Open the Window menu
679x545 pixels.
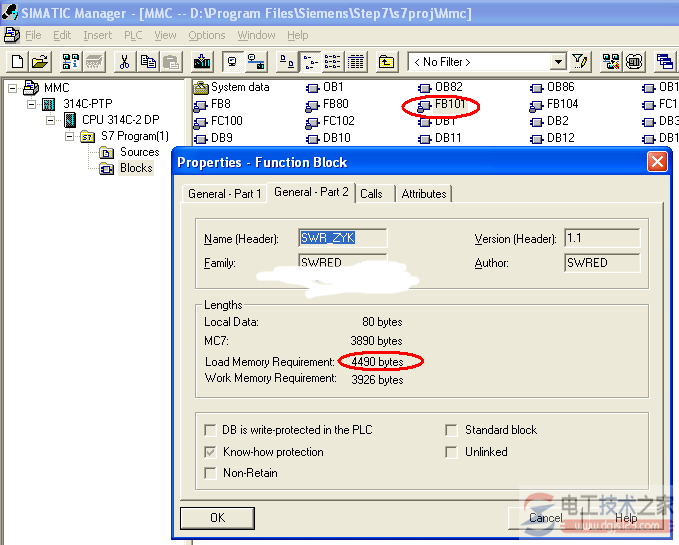tap(256, 35)
